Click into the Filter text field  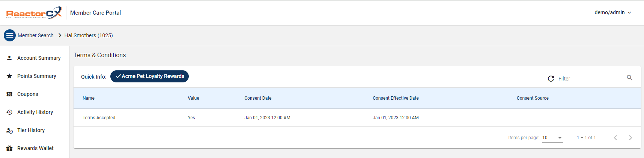coord(591,79)
